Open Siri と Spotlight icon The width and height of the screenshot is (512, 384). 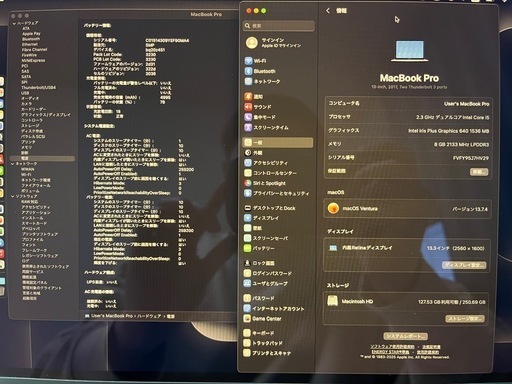pyautogui.click(x=248, y=183)
